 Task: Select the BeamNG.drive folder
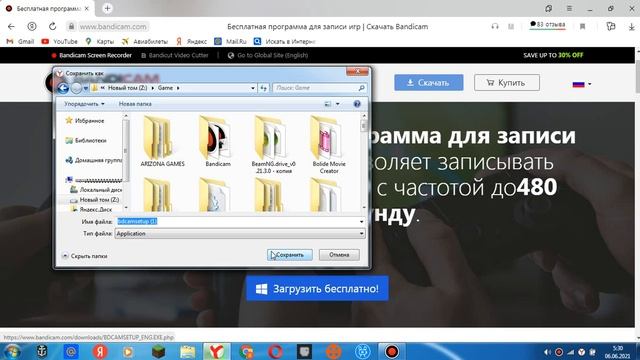tap(273, 144)
